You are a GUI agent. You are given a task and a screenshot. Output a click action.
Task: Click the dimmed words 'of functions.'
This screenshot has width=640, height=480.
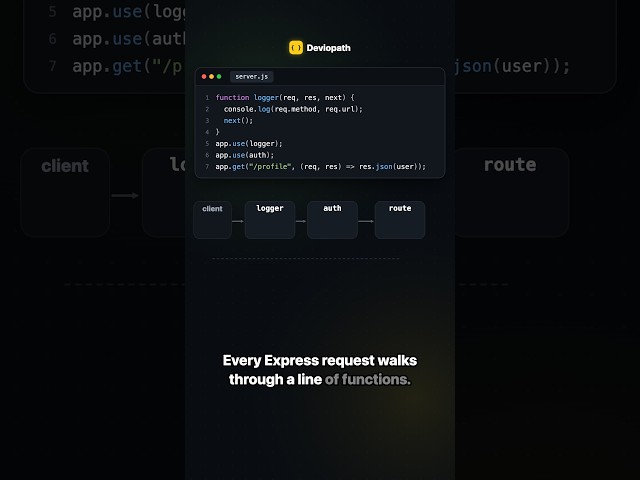[368, 380]
